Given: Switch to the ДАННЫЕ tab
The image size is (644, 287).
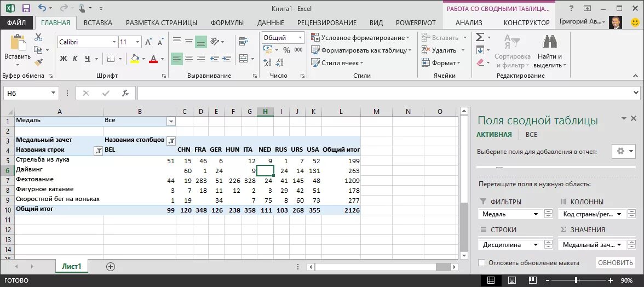Looking at the screenshot, I should (x=271, y=23).
